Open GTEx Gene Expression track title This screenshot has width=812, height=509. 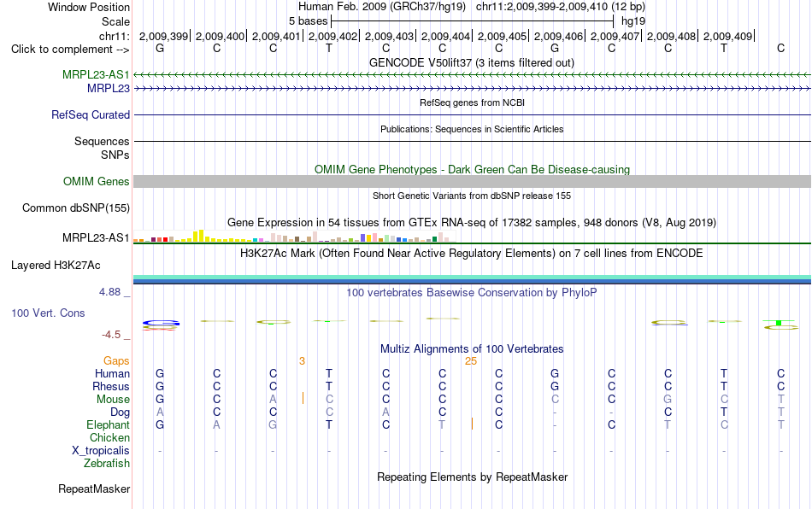pyautogui.click(x=472, y=222)
